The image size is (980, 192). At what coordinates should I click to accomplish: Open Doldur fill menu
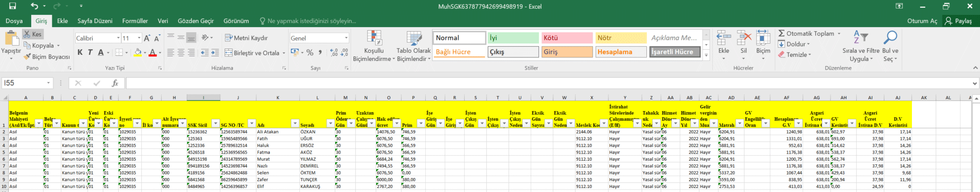pos(794,44)
